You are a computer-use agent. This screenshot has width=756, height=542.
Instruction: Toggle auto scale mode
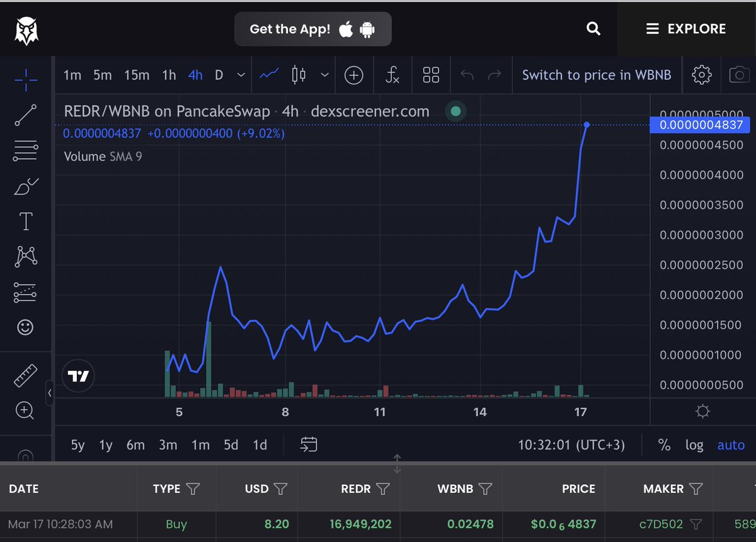click(x=731, y=445)
